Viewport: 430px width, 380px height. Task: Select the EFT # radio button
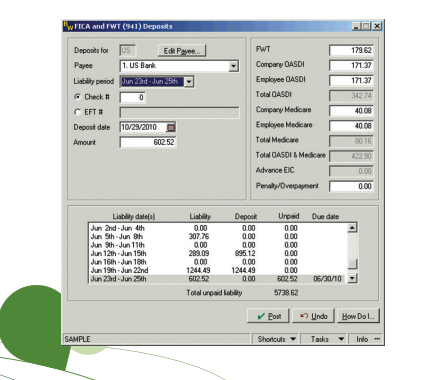click(x=78, y=112)
